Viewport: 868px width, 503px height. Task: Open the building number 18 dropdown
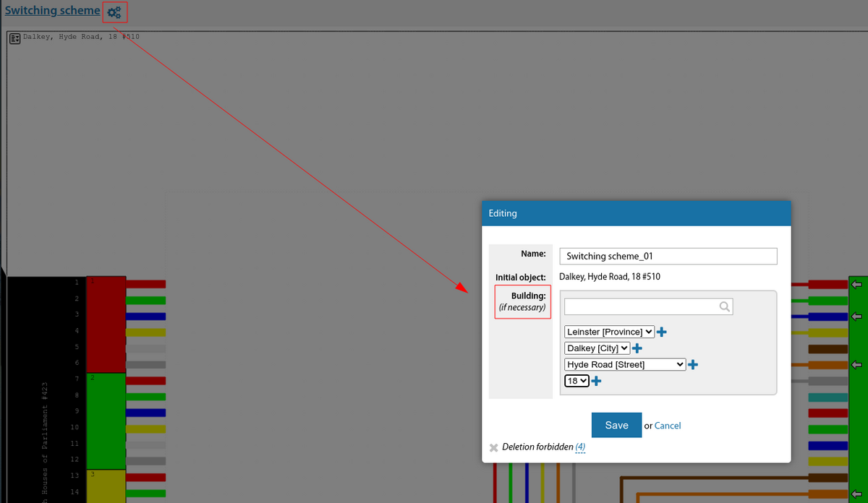tap(576, 381)
